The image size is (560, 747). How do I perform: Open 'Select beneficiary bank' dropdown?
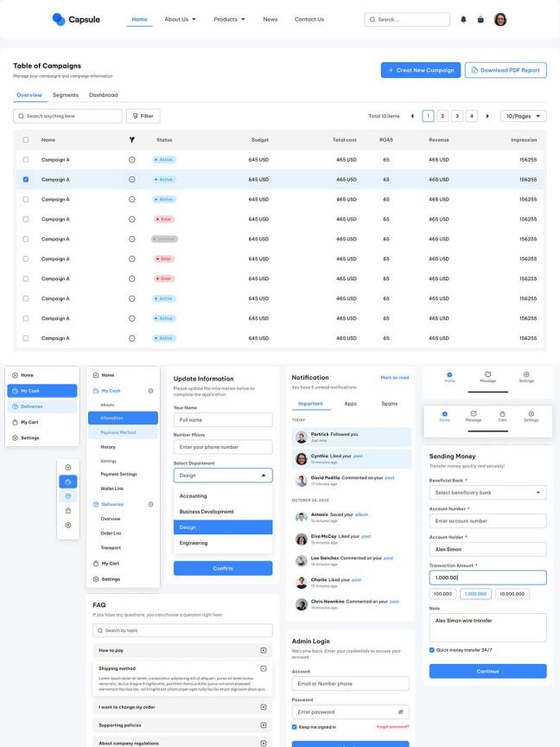487,492
